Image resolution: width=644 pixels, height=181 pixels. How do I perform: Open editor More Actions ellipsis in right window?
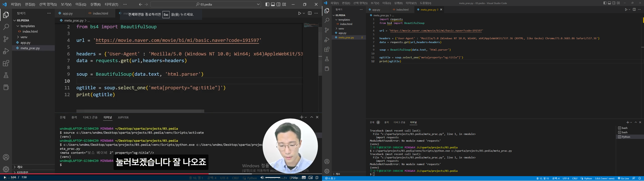(639, 10)
